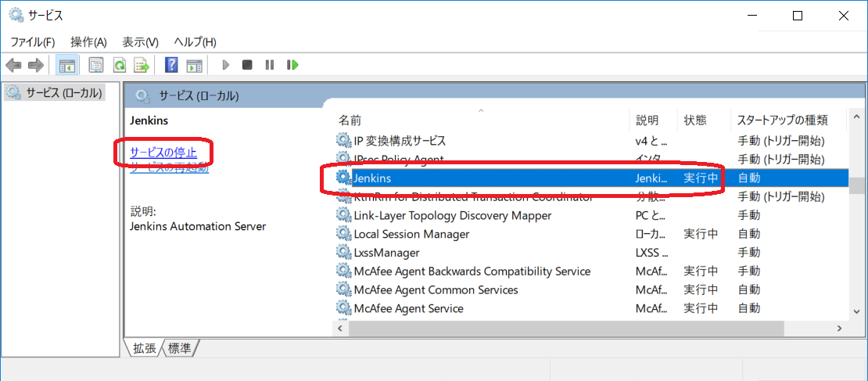Click gear icon of Jenkins row
This screenshot has height=381, width=868.
344,178
